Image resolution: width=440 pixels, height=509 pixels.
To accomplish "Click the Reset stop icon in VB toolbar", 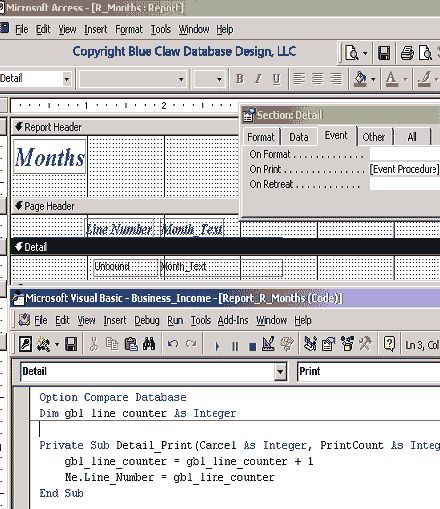I will click(253, 346).
